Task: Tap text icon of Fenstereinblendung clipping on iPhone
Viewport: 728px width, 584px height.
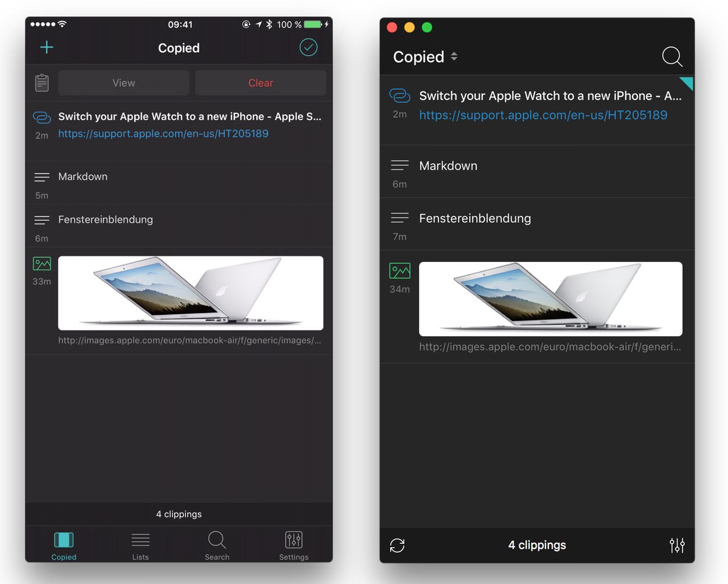Action: [42, 220]
